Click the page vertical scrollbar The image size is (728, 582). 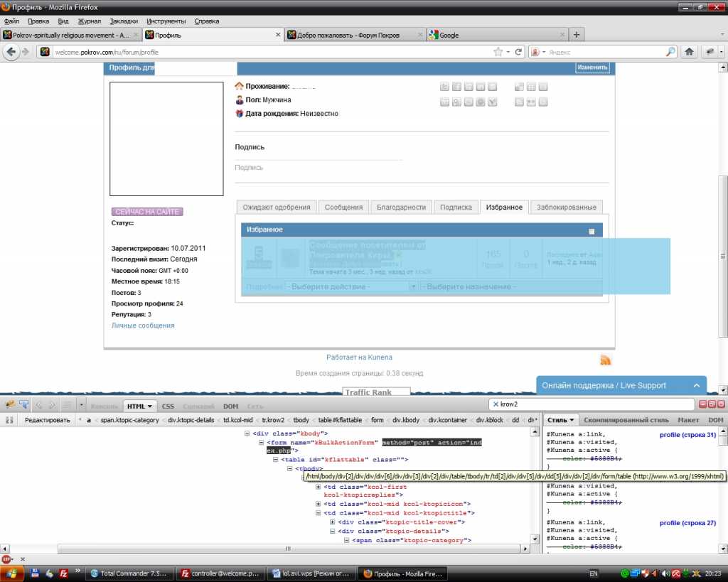click(723, 213)
